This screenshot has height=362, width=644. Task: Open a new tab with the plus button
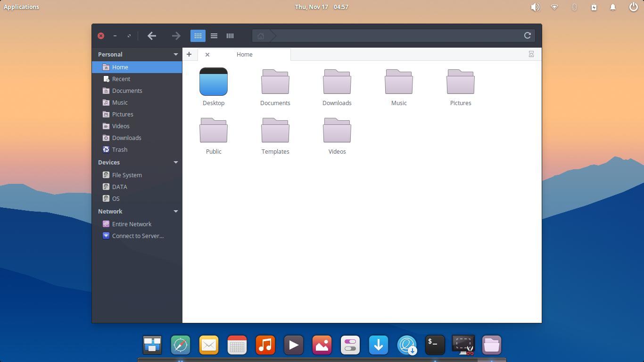[189, 54]
